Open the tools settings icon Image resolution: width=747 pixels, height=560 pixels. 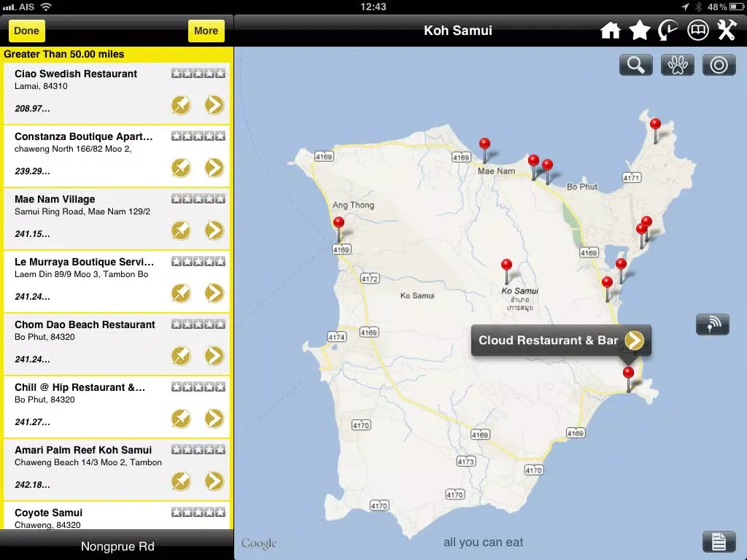click(727, 31)
